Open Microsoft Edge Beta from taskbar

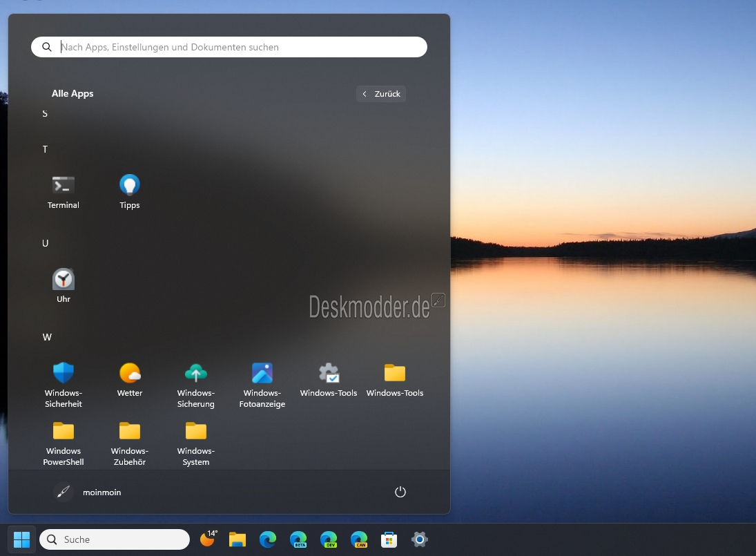(298, 539)
